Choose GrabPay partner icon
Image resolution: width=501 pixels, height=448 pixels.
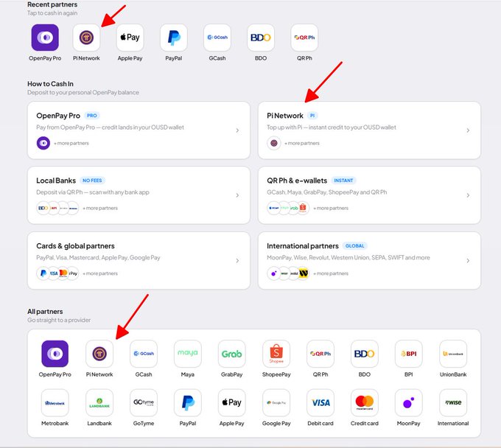231,354
